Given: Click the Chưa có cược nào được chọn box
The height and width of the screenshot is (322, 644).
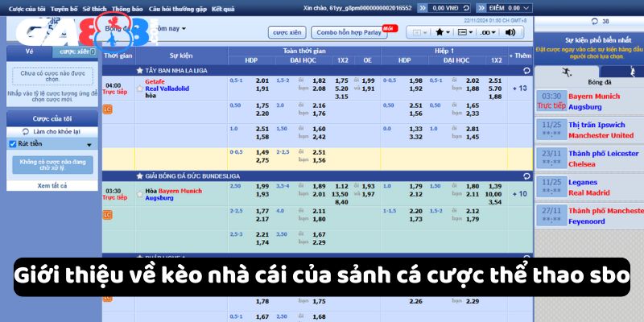Looking at the screenshot, I should tap(52, 76).
